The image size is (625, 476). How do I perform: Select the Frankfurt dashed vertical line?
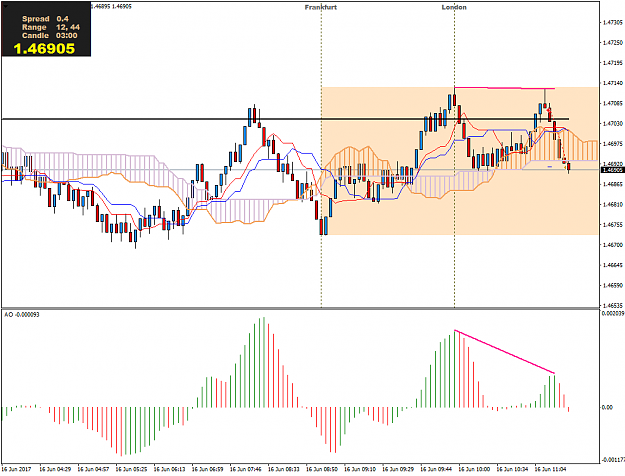coord(321,159)
